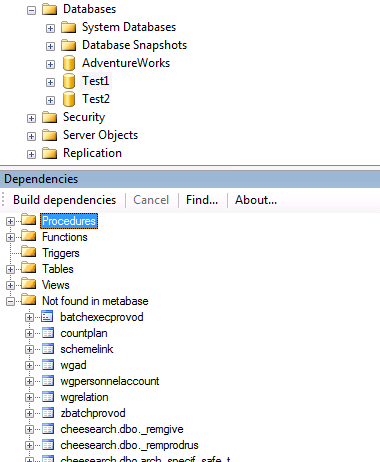
Task: Expand the Functions dependencies node
Action: coord(10,237)
